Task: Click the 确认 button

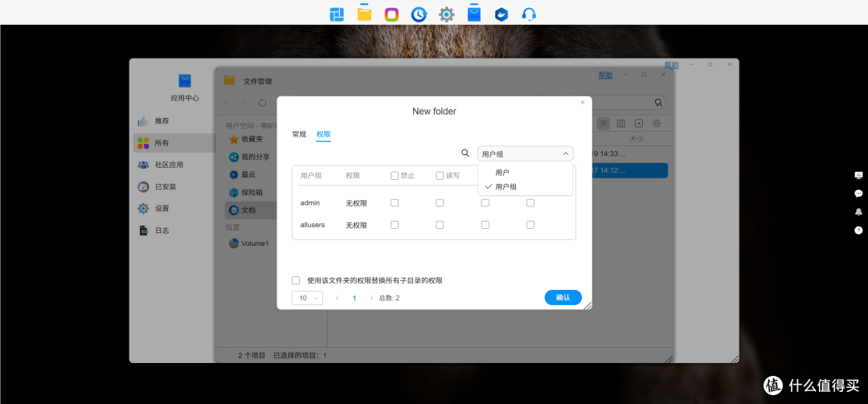Action: click(563, 297)
